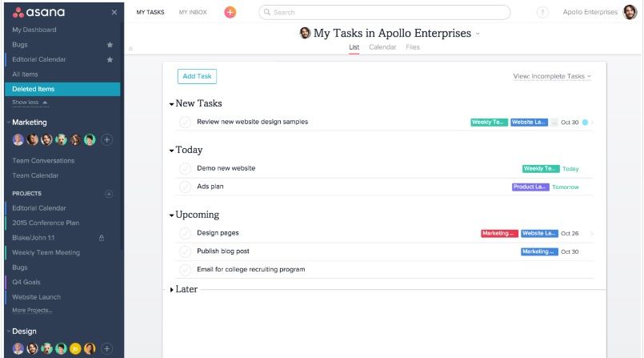Open the help question mark icon

pos(543,12)
